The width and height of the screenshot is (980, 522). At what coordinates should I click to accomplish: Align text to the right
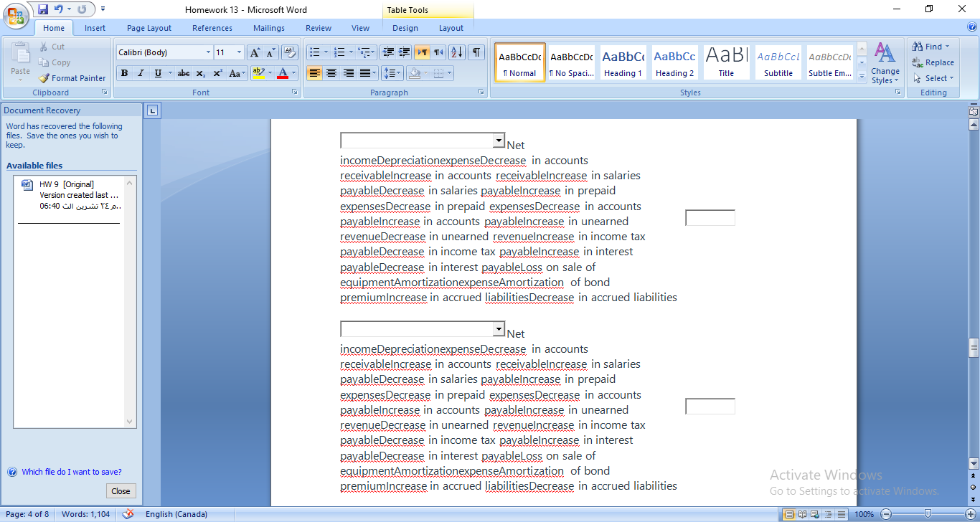pyautogui.click(x=349, y=73)
